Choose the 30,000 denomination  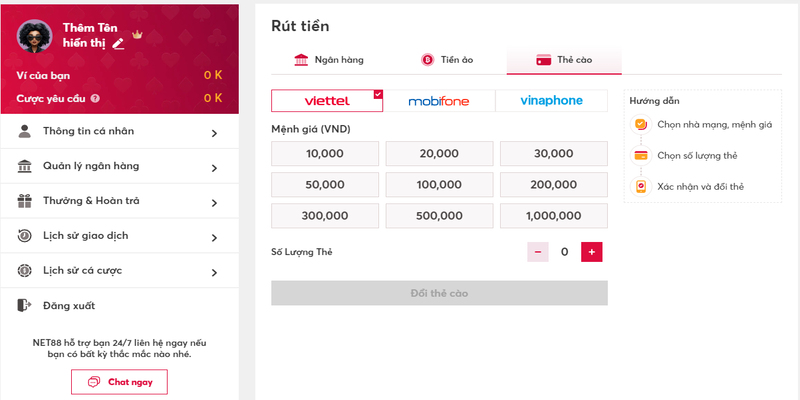click(554, 154)
